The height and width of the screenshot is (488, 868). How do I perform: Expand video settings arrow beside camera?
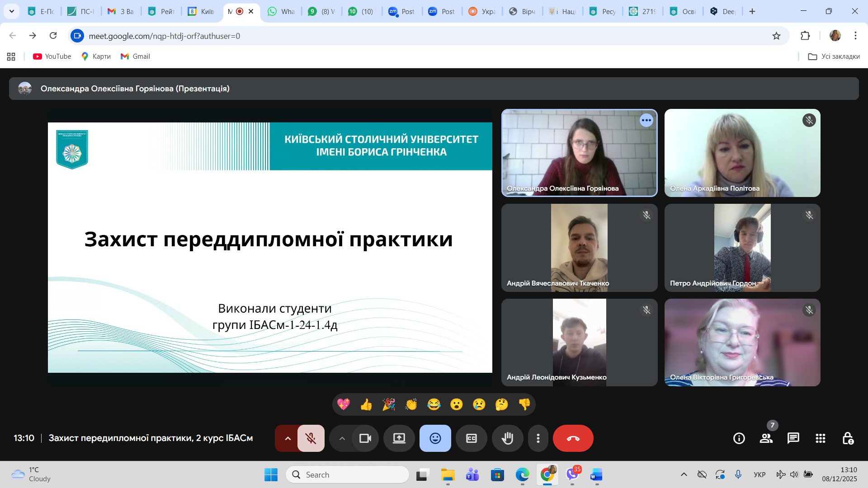pyautogui.click(x=342, y=438)
